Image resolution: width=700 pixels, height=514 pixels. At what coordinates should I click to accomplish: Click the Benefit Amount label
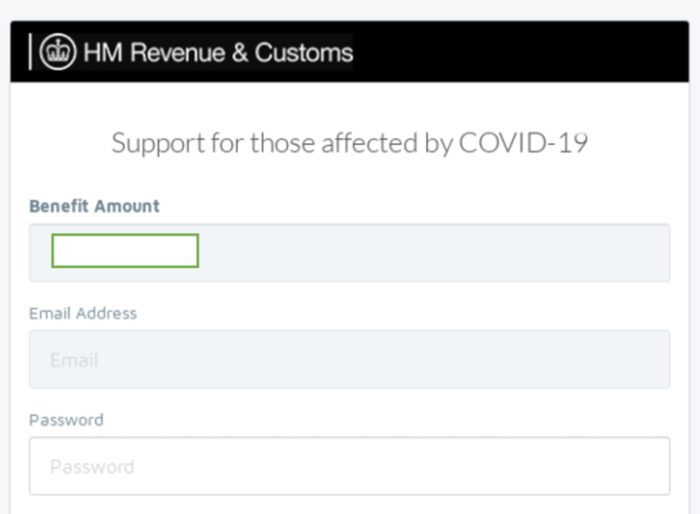pyautogui.click(x=94, y=206)
